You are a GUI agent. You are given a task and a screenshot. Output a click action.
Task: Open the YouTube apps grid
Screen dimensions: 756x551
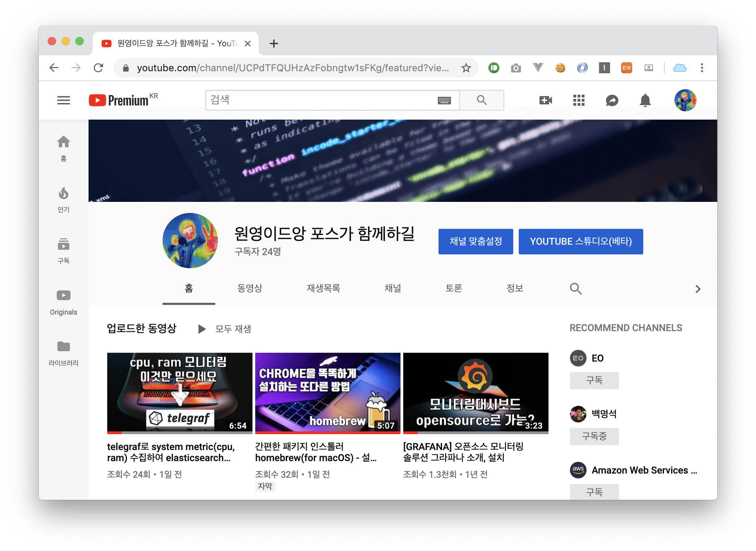579,100
